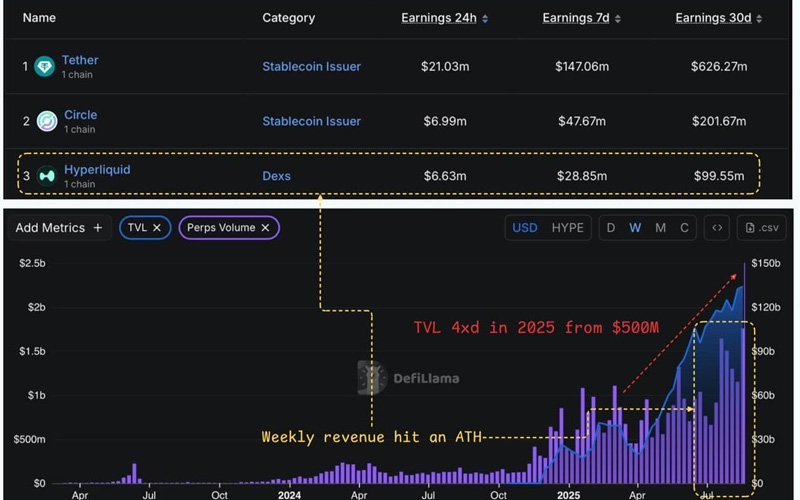Click Tether's $147.06m 7d earnings
Image resolution: width=800 pixels, height=500 pixels.
(582, 66)
